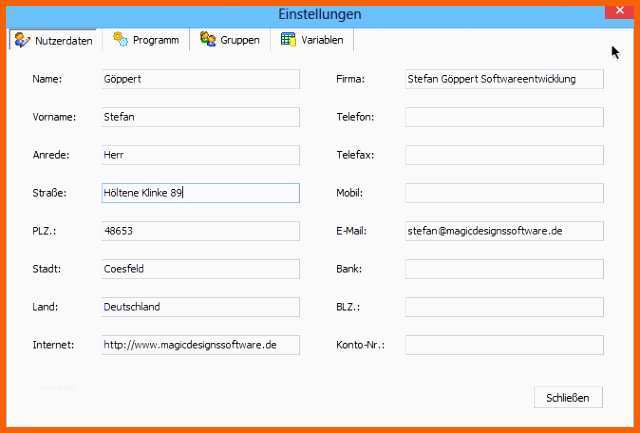Click the Straße: label
This screenshot has height=433, width=640.
pos(49,193)
